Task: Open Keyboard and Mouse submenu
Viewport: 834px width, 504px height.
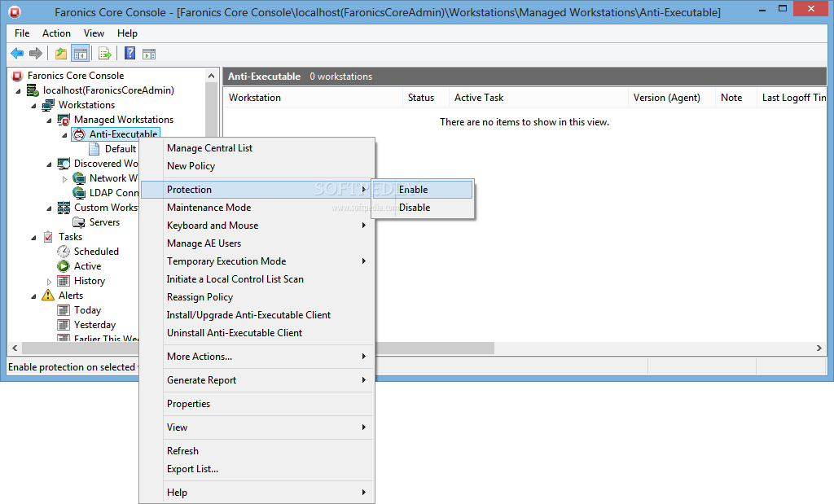Action: point(257,226)
